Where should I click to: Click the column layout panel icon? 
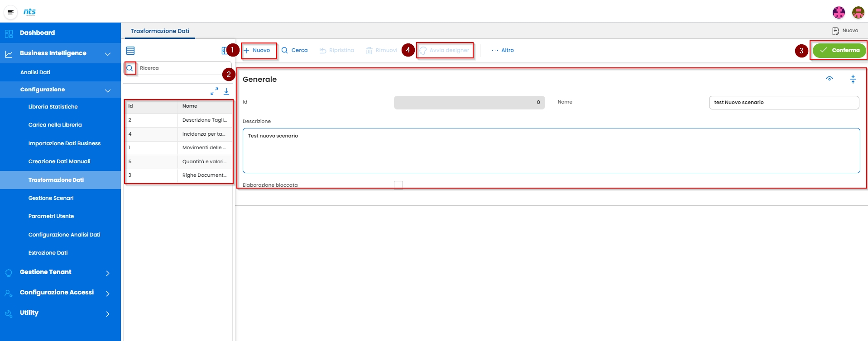tap(224, 51)
